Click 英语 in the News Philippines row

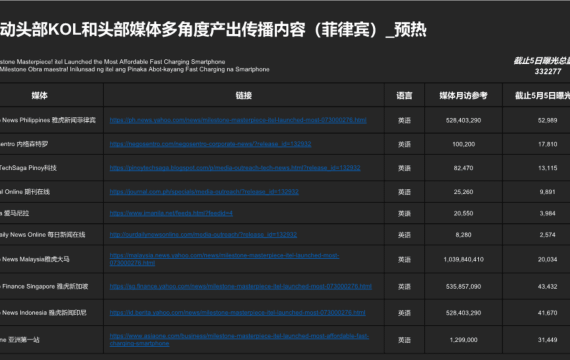pos(404,120)
